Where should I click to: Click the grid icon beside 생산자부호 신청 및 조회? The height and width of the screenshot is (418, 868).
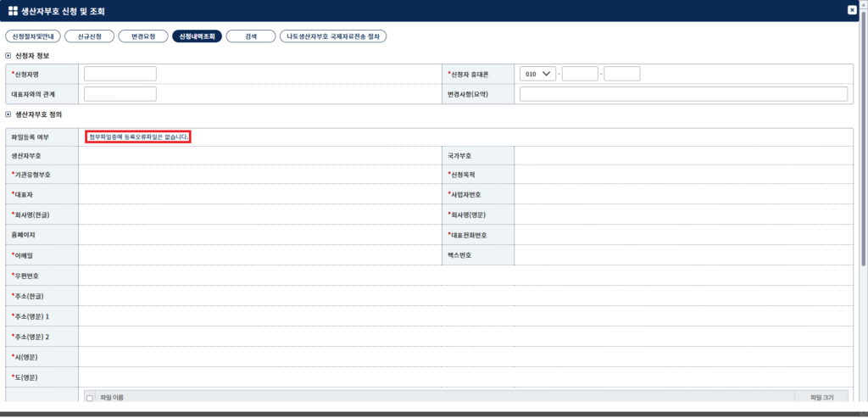pyautogui.click(x=13, y=10)
